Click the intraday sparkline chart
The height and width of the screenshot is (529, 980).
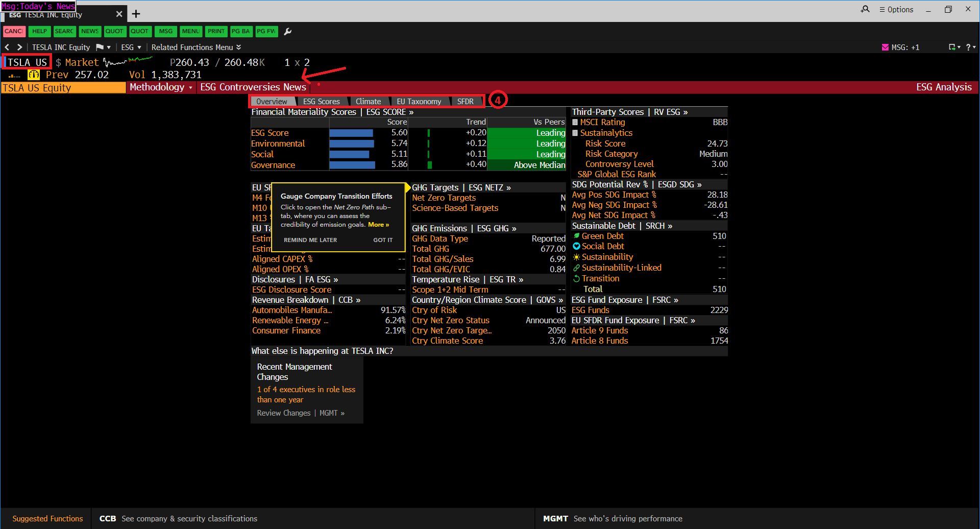click(128, 62)
